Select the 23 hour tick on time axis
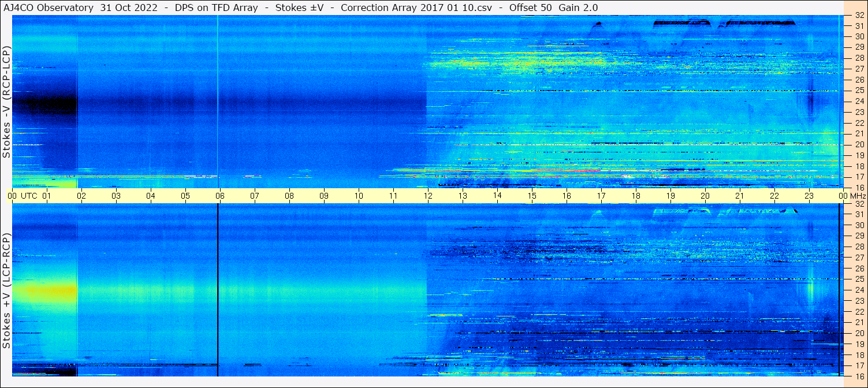The width and height of the screenshot is (868, 388). pyautogui.click(x=809, y=196)
